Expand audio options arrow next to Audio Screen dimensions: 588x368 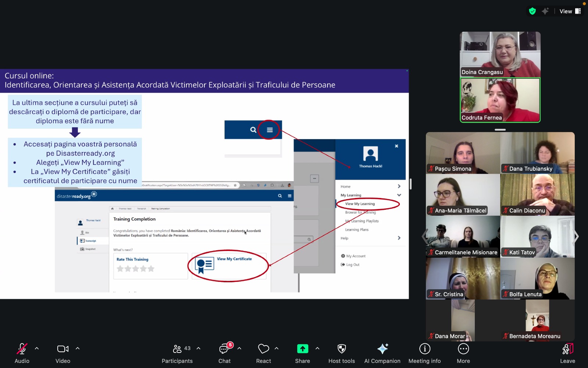coord(37,348)
